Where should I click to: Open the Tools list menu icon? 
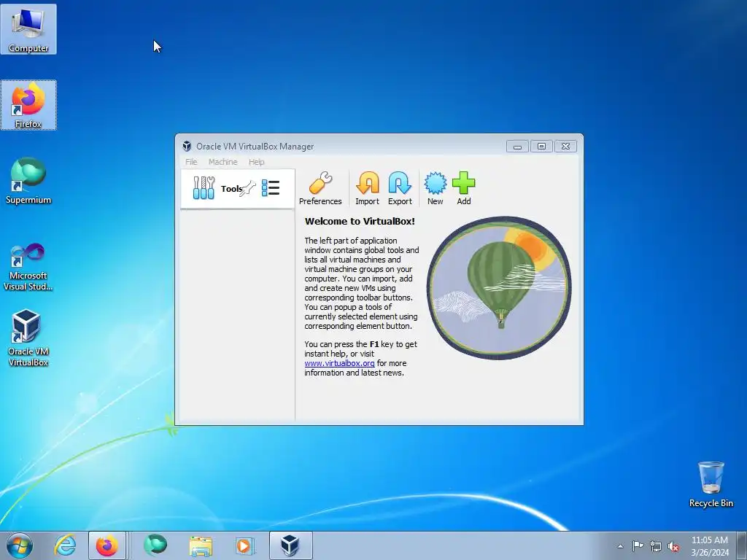point(271,188)
